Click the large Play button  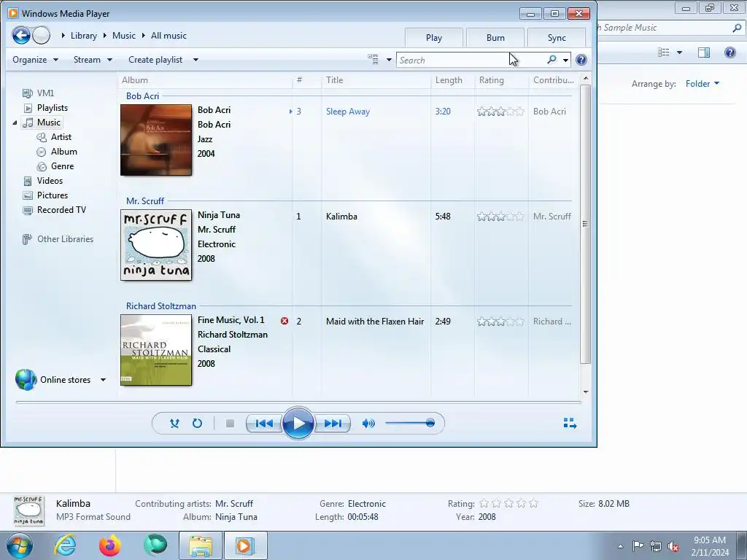coord(298,423)
